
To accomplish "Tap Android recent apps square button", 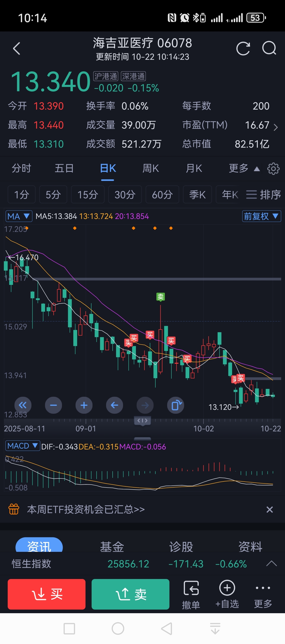I will (x=69, y=629).
